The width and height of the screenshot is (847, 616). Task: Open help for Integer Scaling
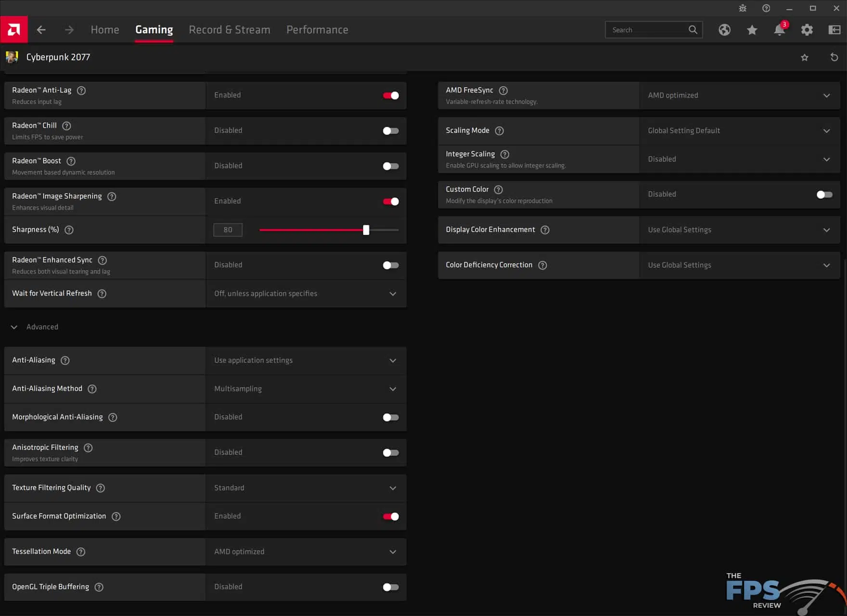click(x=505, y=154)
